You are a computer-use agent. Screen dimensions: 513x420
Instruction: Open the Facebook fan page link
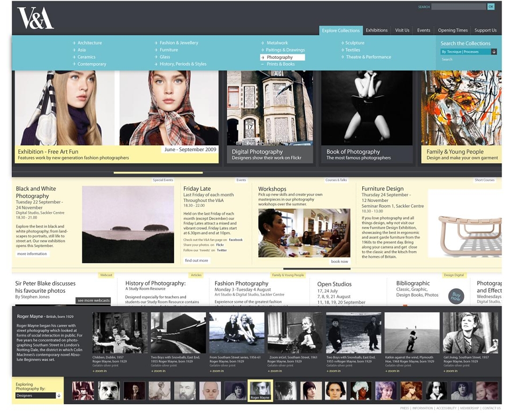[236, 240]
